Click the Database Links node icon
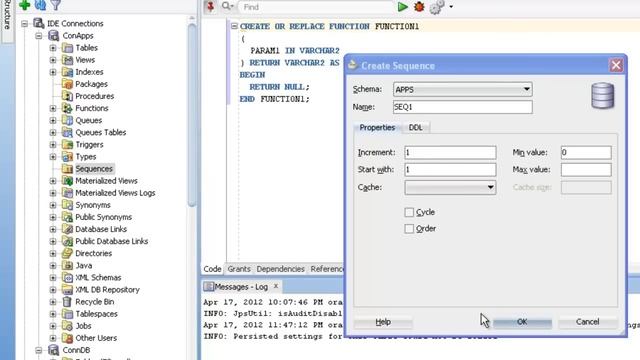The image size is (640, 360). click(67, 229)
